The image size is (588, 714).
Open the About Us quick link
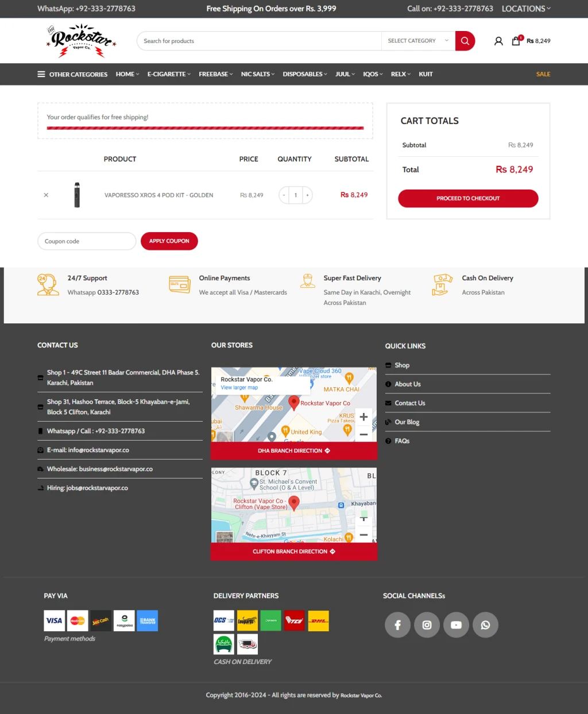408,384
